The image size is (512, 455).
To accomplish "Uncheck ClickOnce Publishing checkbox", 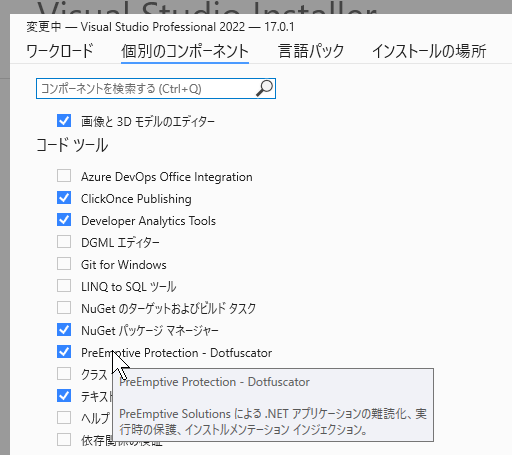I will click(x=64, y=198).
